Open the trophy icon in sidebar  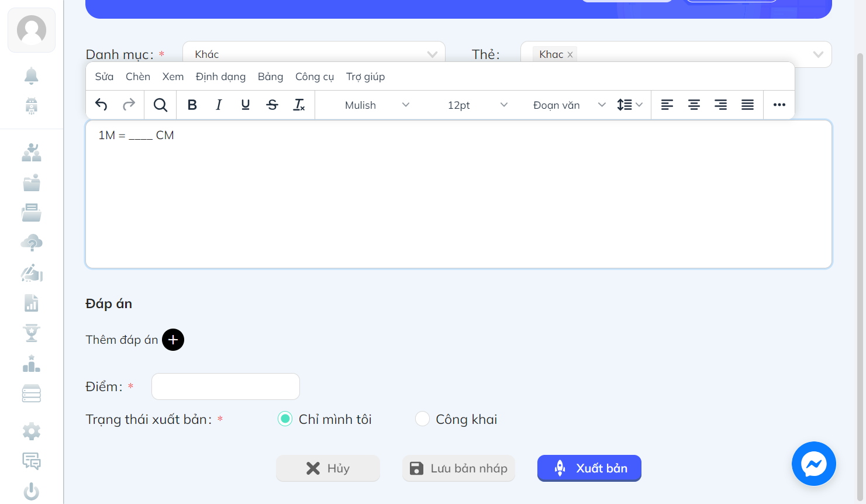tap(32, 333)
